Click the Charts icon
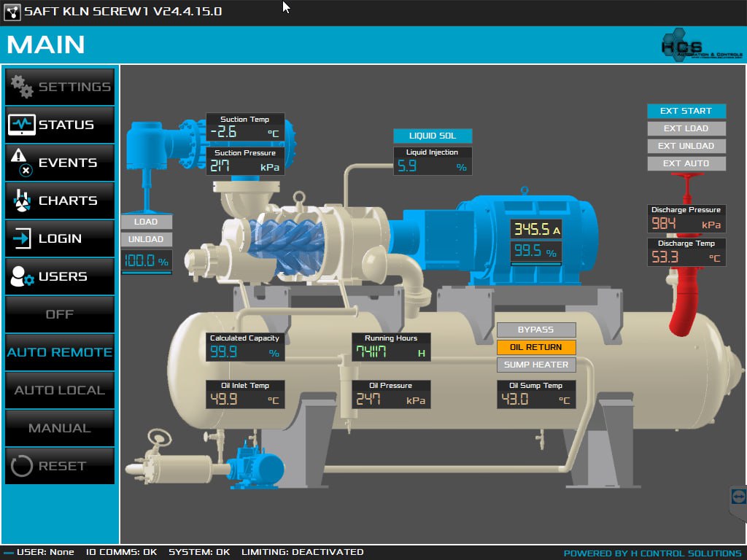The width and height of the screenshot is (747, 560). 21,201
